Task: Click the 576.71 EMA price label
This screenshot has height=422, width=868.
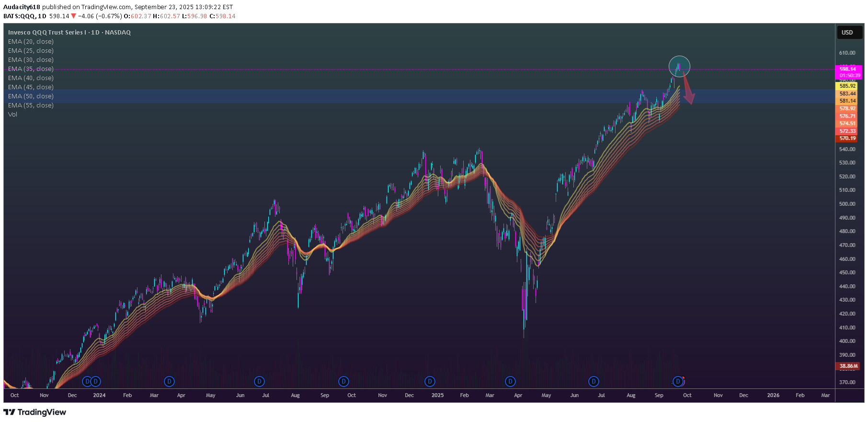Action: [x=847, y=117]
